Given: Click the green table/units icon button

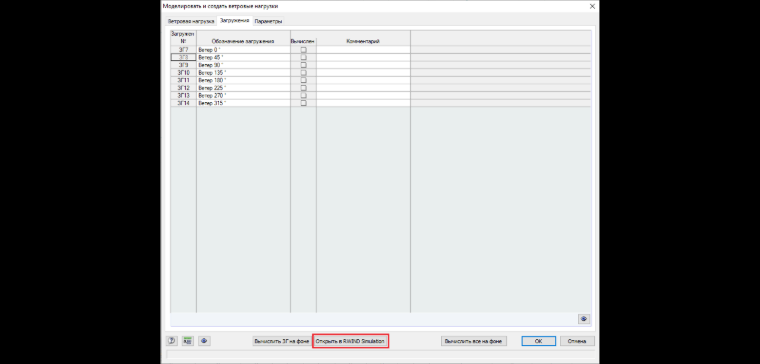Looking at the screenshot, I should click(x=188, y=341).
